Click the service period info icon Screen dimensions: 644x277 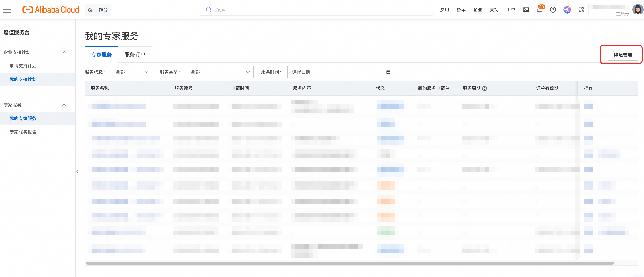485,88
